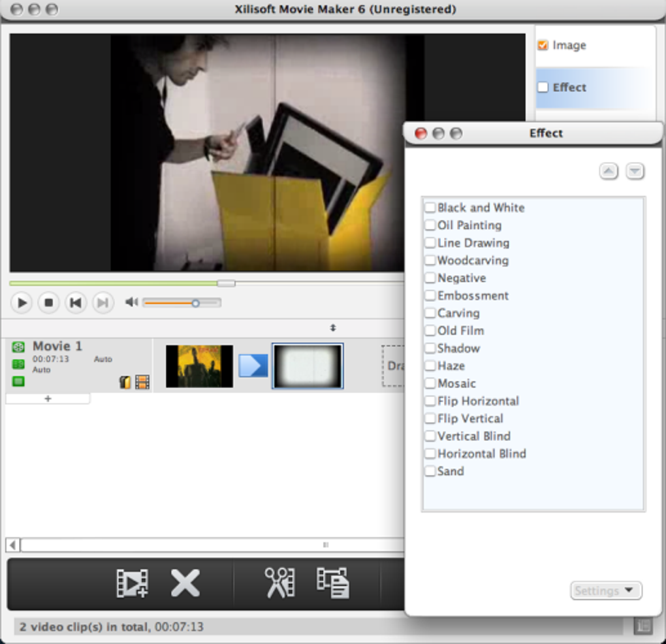
Task: Click the bottom green square icon
Action: 18,381
